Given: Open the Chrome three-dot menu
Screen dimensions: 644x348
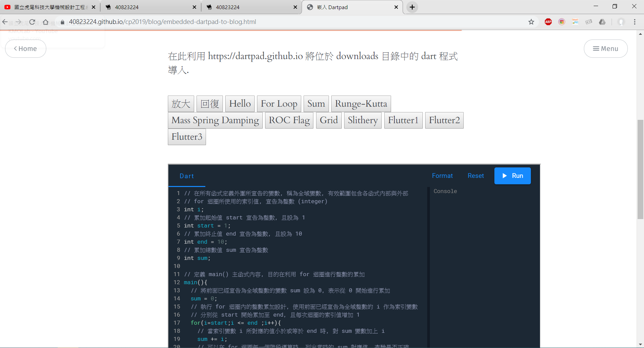Looking at the screenshot, I should tap(635, 22).
